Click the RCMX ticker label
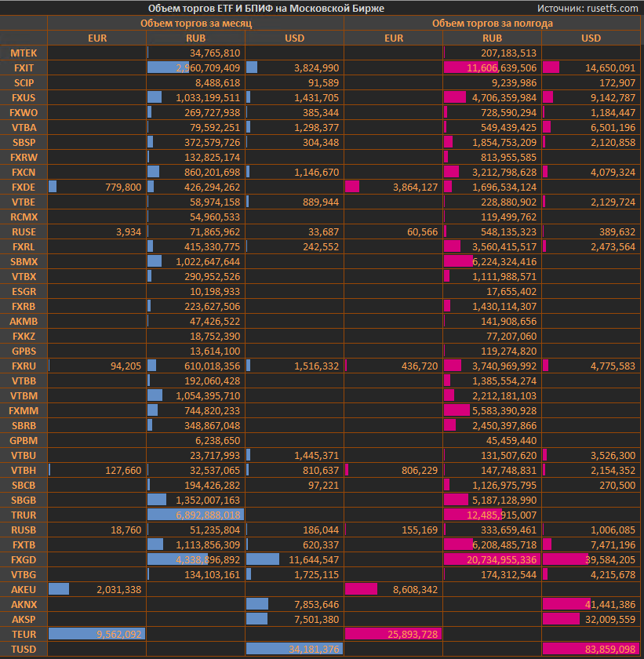The width and height of the screenshot is (644, 659). (24, 217)
